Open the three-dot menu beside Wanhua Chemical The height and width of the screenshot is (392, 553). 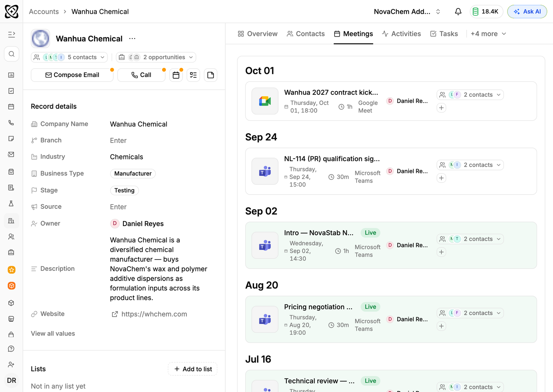[x=132, y=39]
